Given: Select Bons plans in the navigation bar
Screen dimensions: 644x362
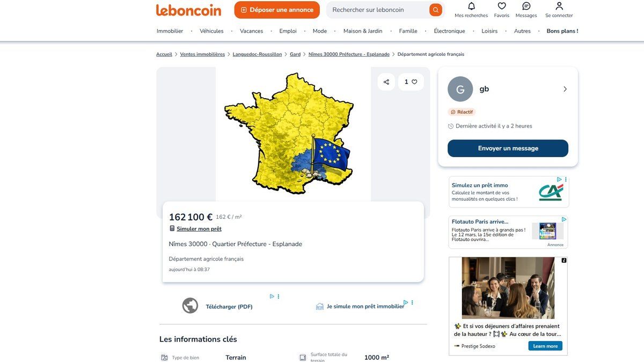Looking at the screenshot, I should pyautogui.click(x=562, y=31).
